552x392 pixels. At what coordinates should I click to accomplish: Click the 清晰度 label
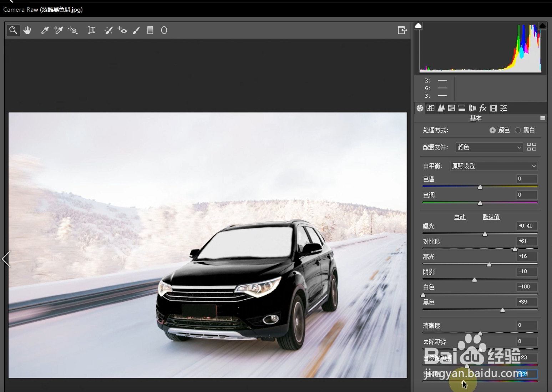(432, 326)
